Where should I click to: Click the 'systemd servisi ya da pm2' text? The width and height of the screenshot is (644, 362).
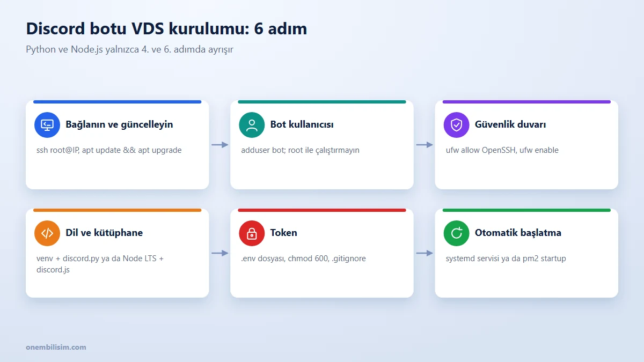point(506,258)
